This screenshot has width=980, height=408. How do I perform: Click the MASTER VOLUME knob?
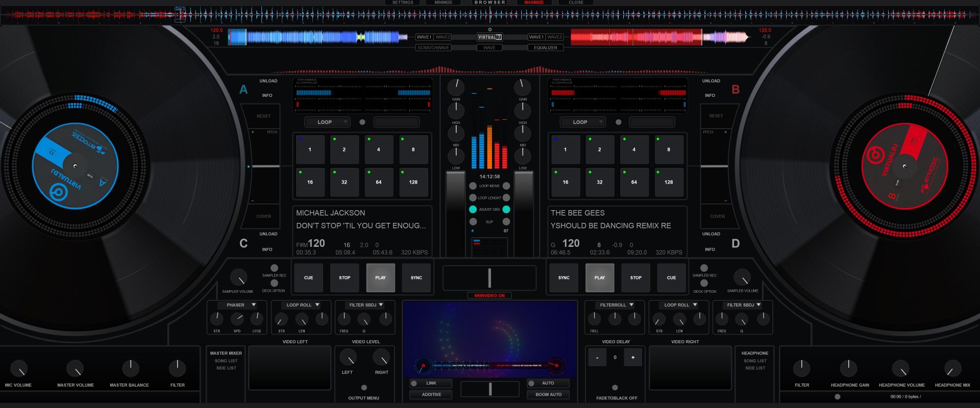click(x=75, y=368)
